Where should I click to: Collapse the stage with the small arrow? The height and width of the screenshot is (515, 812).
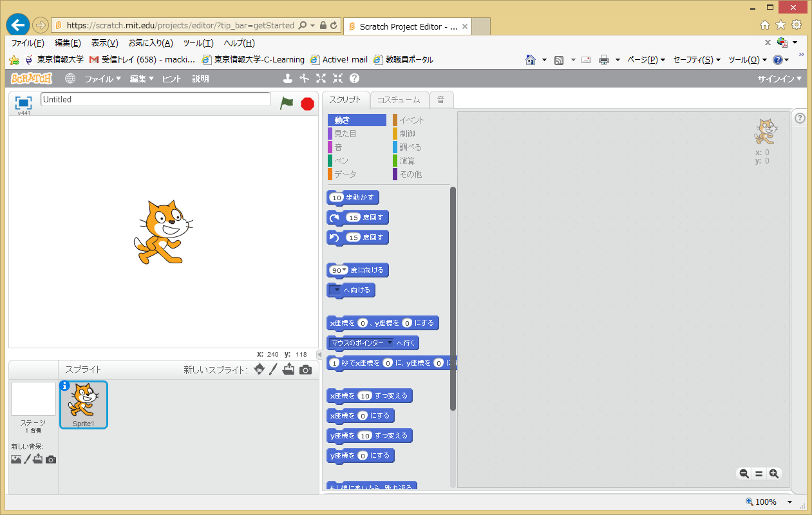(x=319, y=354)
